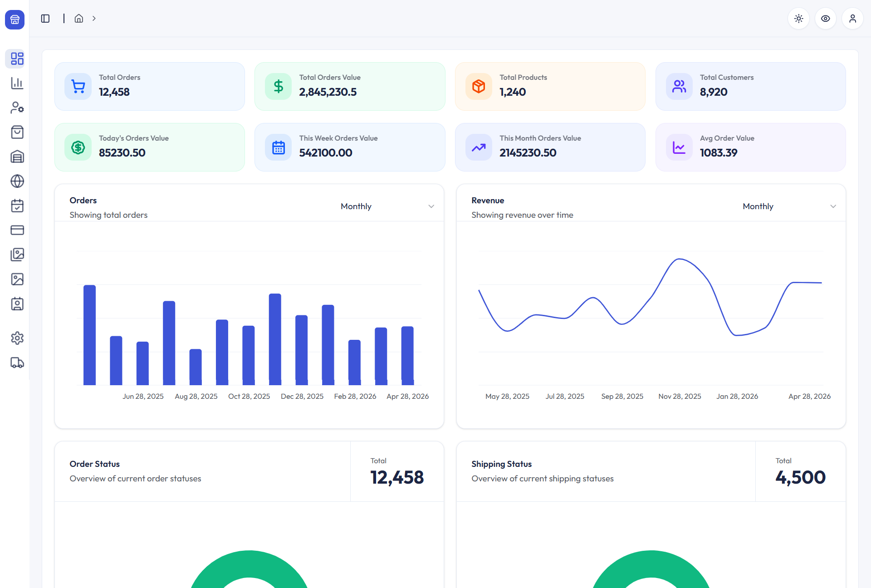This screenshot has height=588, width=871.
Task: Open image gallery sidebar icon
Action: (x=17, y=255)
